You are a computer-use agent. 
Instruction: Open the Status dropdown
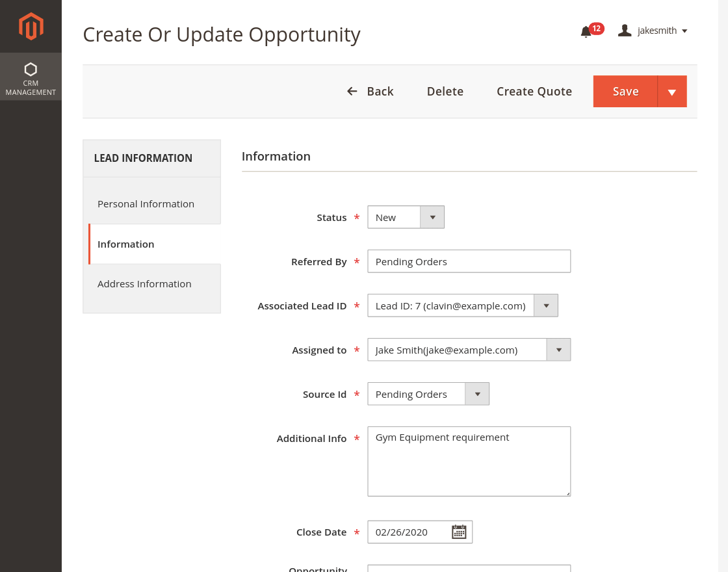coord(432,216)
